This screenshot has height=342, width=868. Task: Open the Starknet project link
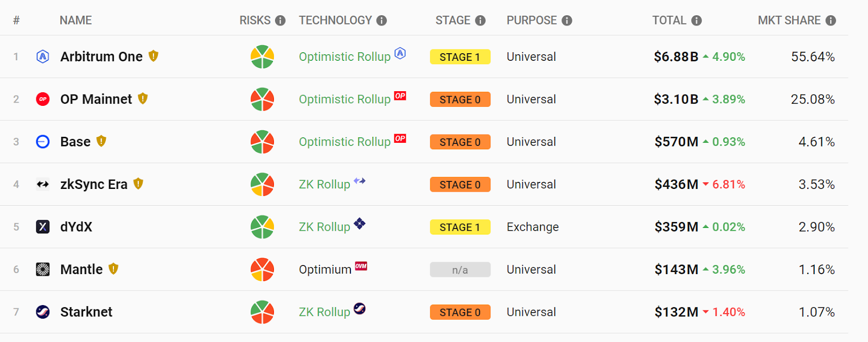pyautogui.click(x=86, y=312)
